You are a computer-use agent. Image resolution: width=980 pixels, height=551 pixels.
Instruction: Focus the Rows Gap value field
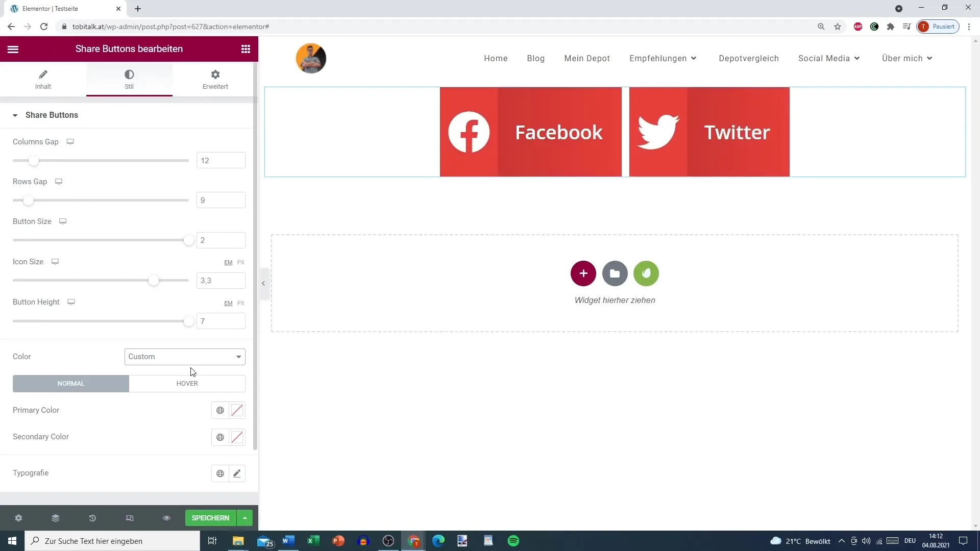220,200
